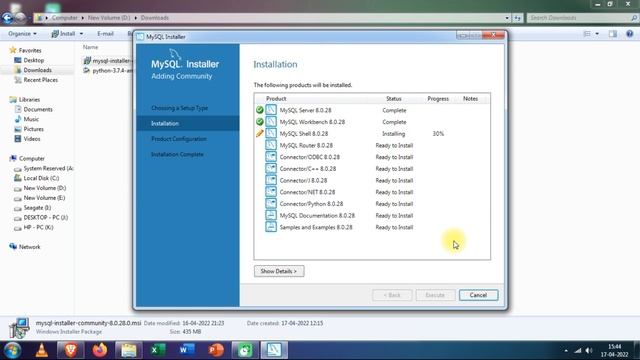Viewport: 640px width, 360px height.
Task: Click green check beside MySQL Workbench
Action: point(260,122)
